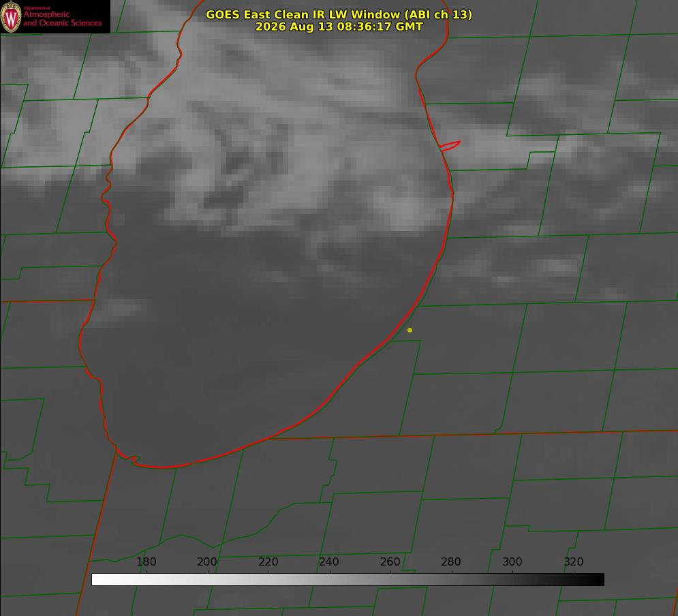This screenshot has height=616, width=678.
Task: Click the UW crest logo
Action: 11,16
